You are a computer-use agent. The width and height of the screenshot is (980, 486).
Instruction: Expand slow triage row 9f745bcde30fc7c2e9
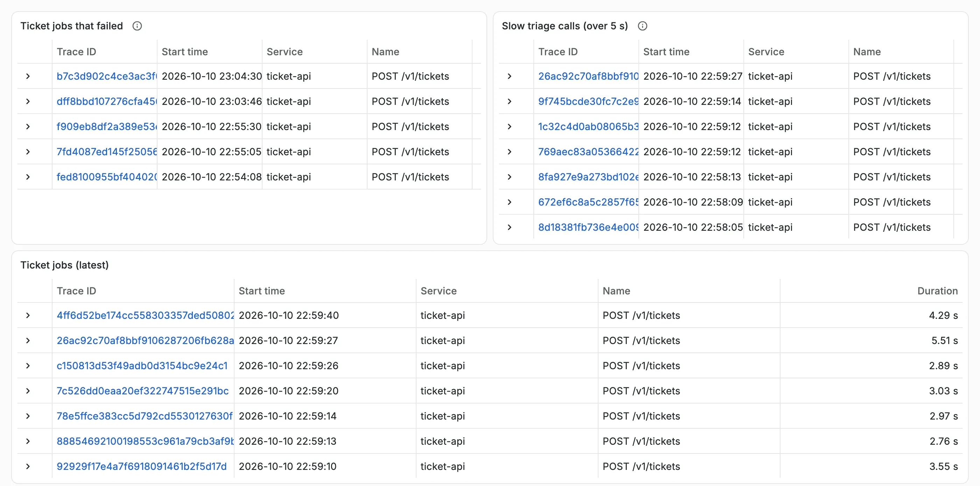coord(509,101)
